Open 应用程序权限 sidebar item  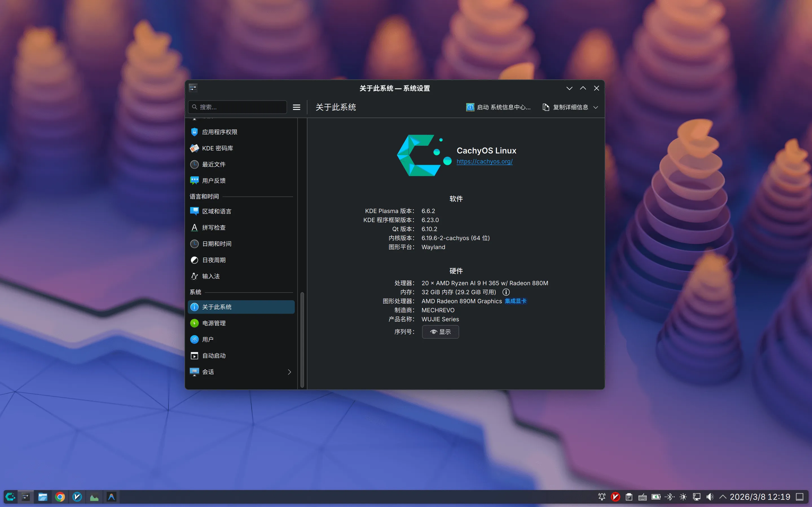pos(219,132)
